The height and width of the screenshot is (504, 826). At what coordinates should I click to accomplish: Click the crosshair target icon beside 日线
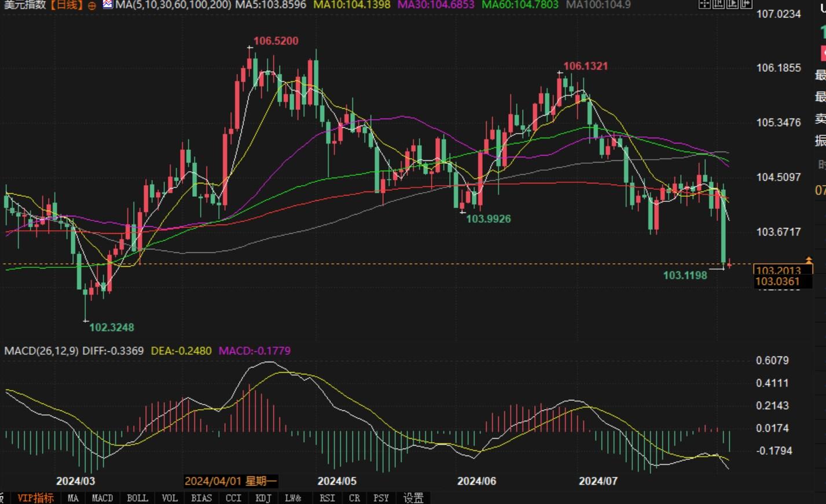tap(92, 6)
